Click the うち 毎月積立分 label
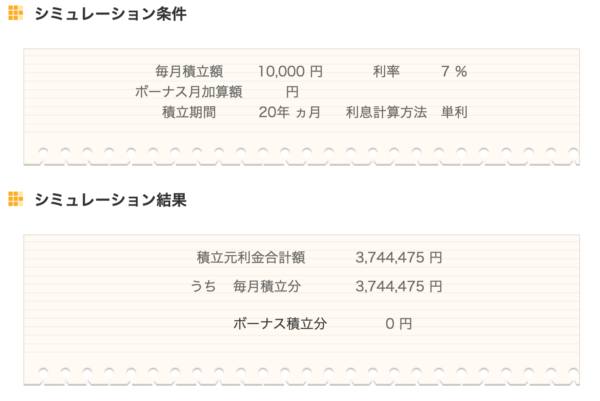 point(246,287)
